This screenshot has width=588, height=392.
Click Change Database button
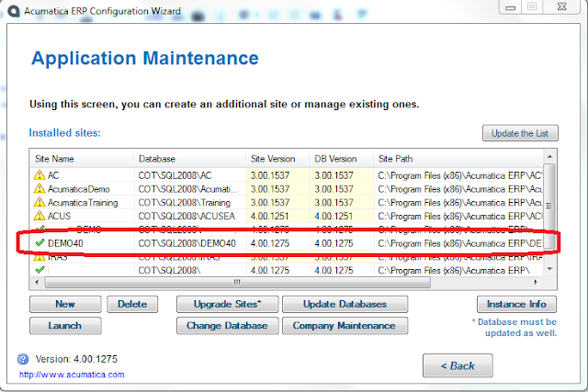tap(228, 325)
